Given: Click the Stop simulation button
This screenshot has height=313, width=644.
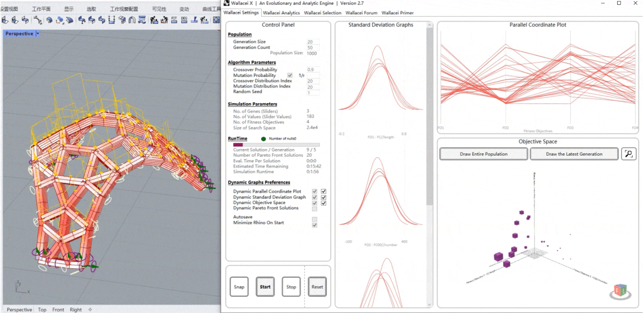Looking at the screenshot, I should [x=291, y=287].
